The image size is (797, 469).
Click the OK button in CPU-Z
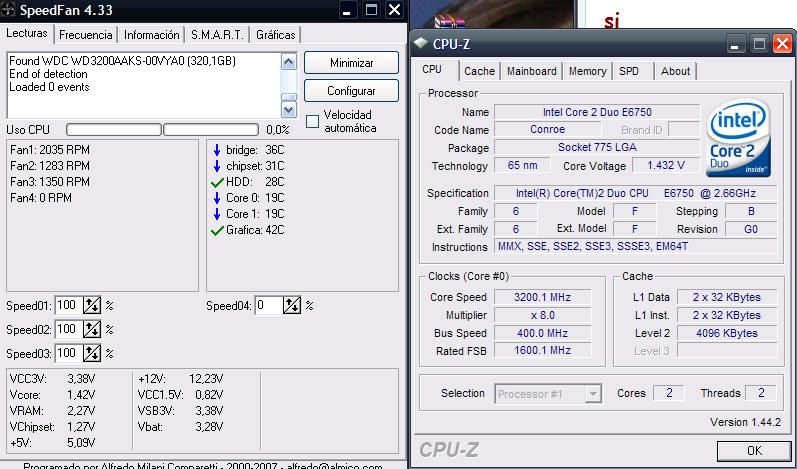[753, 450]
